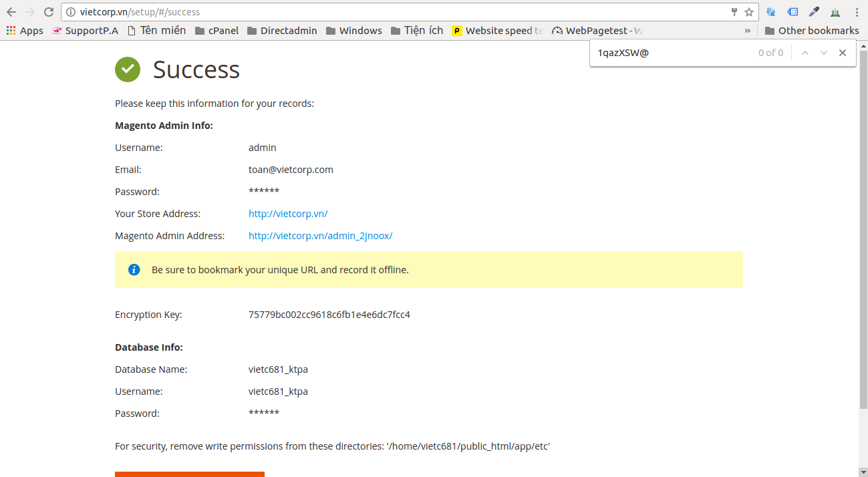Image resolution: width=868 pixels, height=477 pixels.
Task: Select the Magento username value admin
Action: point(263,148)
